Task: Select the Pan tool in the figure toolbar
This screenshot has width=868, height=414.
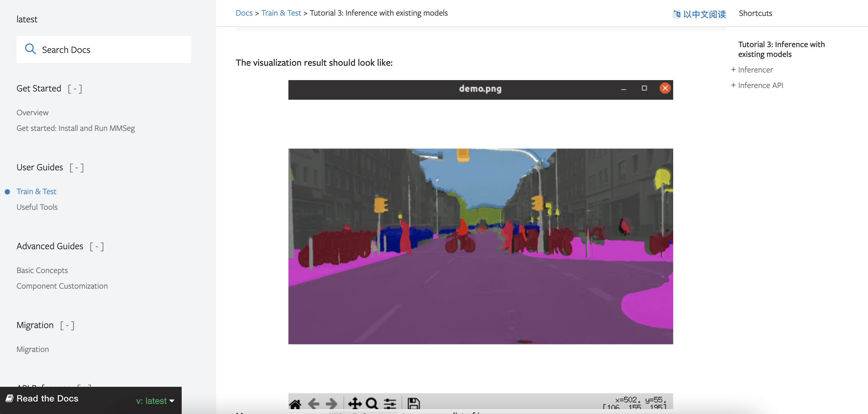Action: (x=354, y=403)
